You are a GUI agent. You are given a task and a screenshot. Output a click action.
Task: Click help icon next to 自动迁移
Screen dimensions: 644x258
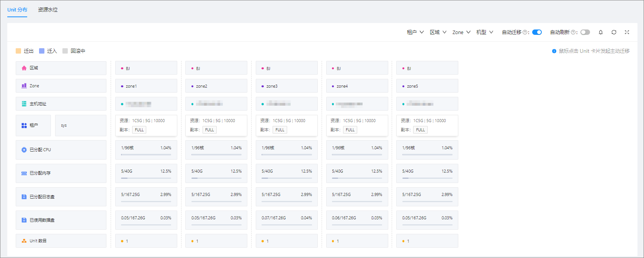coord(525,32)
